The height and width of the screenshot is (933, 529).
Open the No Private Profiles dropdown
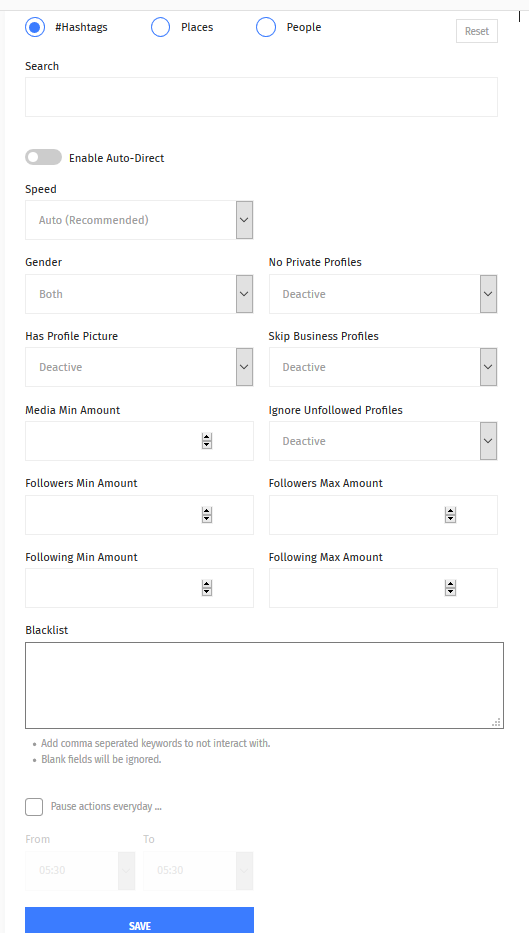[x=383, y=294]
